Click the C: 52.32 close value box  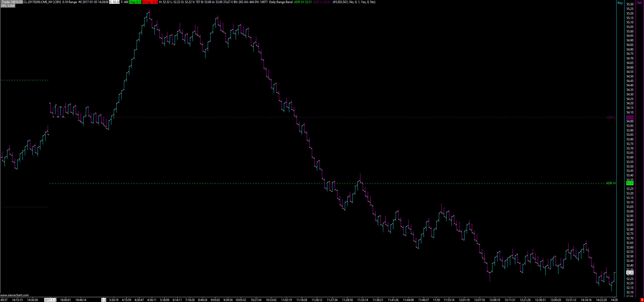tap(114, 2)
